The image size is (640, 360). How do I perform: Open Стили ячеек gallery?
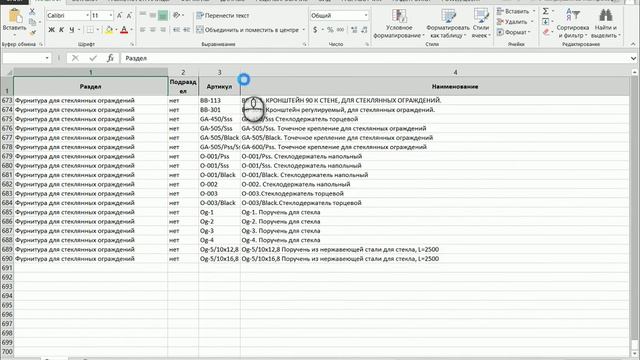[x=481, y=24]
